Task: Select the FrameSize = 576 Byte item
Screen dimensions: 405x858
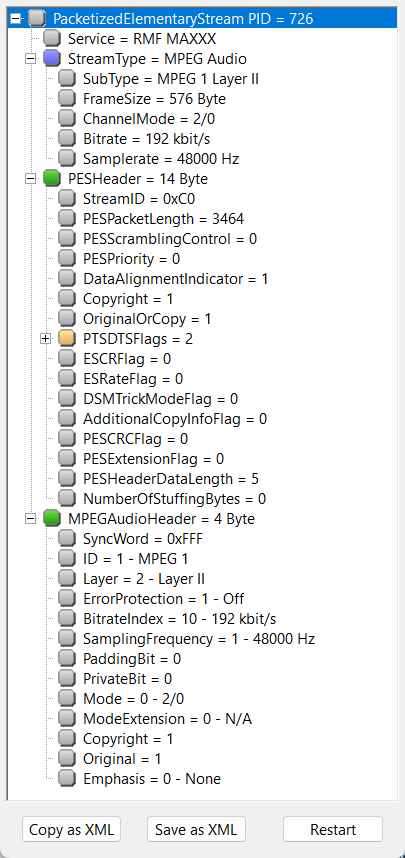Action: point(154,98)
